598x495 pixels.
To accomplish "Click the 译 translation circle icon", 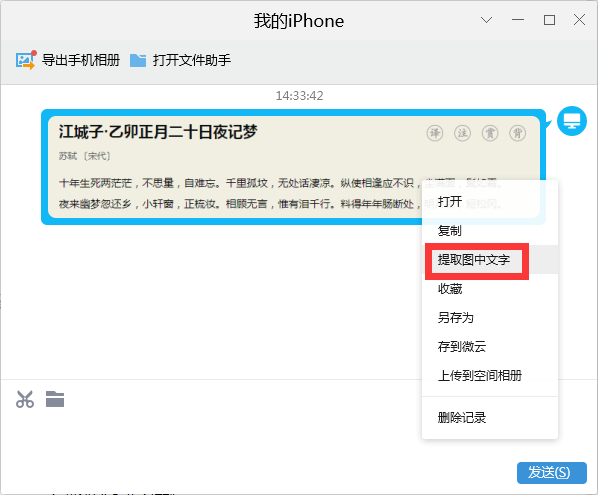I will 435,133.
